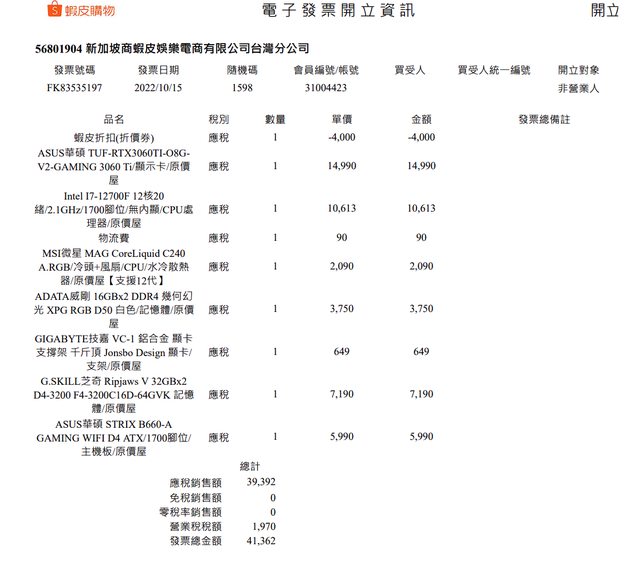Click the random code 1598
This screenshot has height=562, width=640.
[x=242, y=89]
